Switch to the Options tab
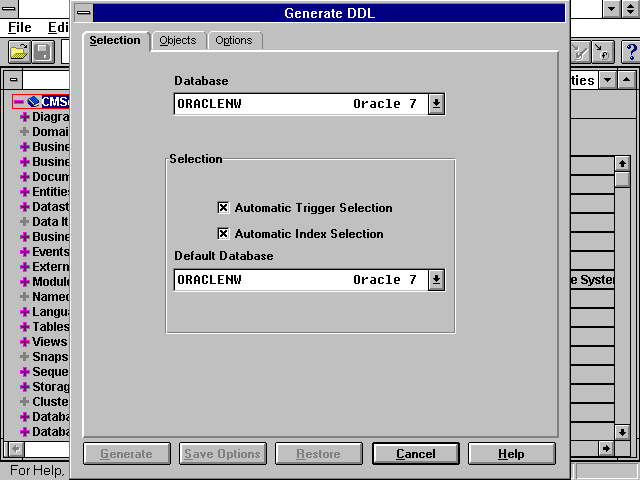Image resolution: width=640 pixels, height=480 pixels. 234,40
